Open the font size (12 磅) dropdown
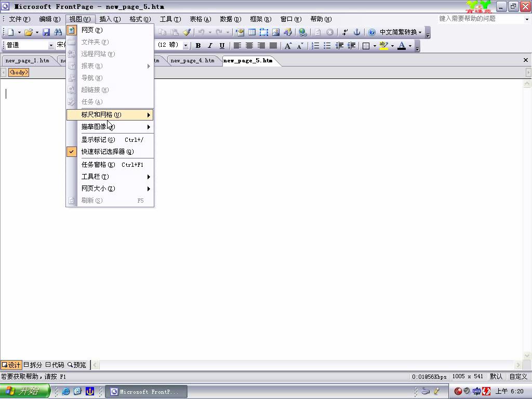 185,46
